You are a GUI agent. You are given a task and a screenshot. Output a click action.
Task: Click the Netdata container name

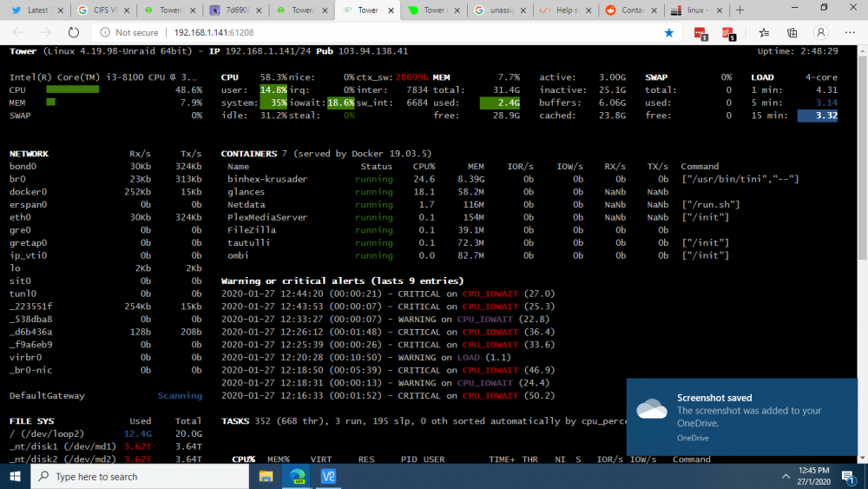tap(246, 204)
